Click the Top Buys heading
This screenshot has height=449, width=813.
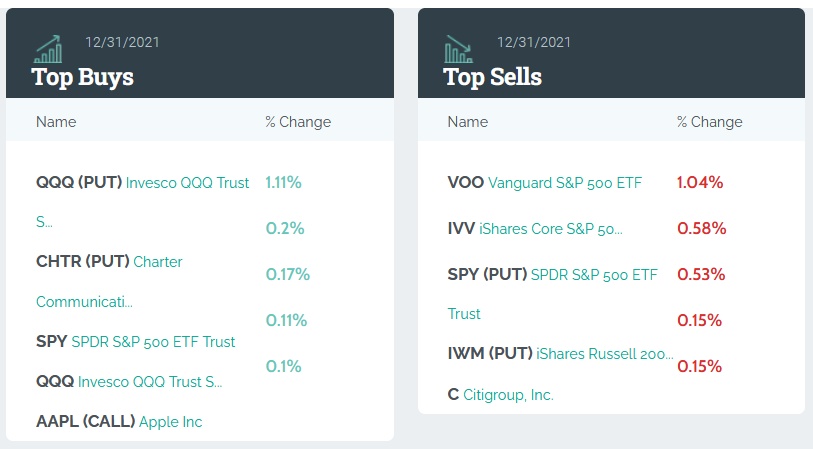point(83,77)
